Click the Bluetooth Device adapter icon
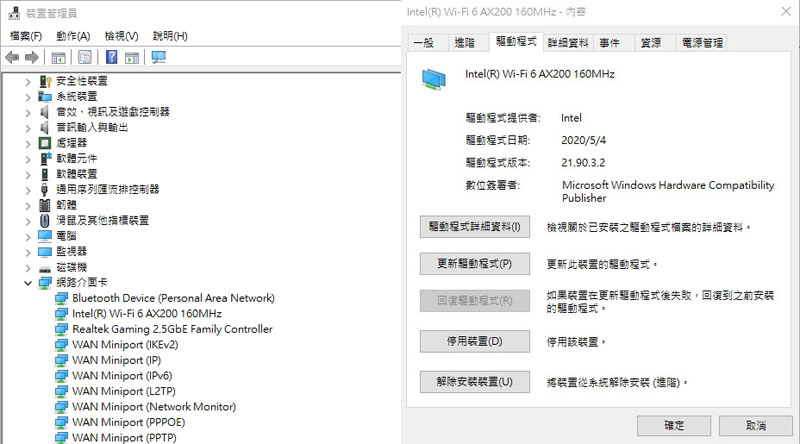 tap(61, 298)
